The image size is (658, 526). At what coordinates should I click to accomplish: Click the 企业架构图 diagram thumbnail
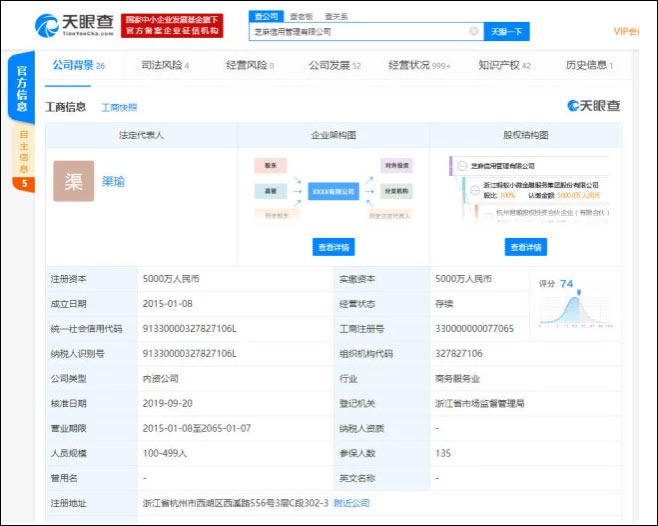[x=334, y=188]
